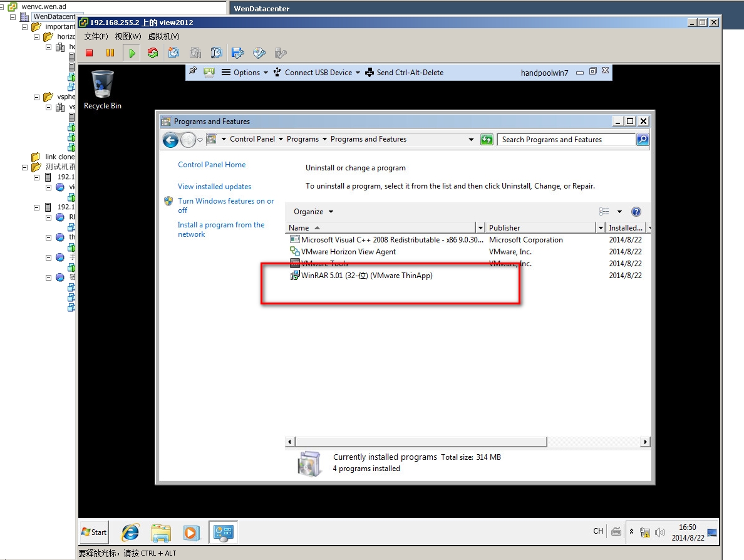
Task: Click the green Refresh button by address bar
Action: 487,140
